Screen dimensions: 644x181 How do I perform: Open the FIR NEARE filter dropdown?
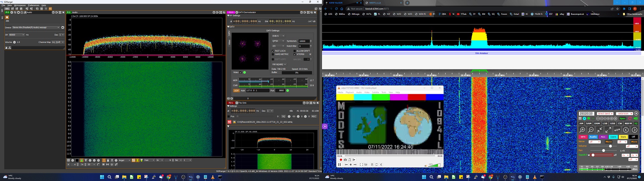coord(279,64)
